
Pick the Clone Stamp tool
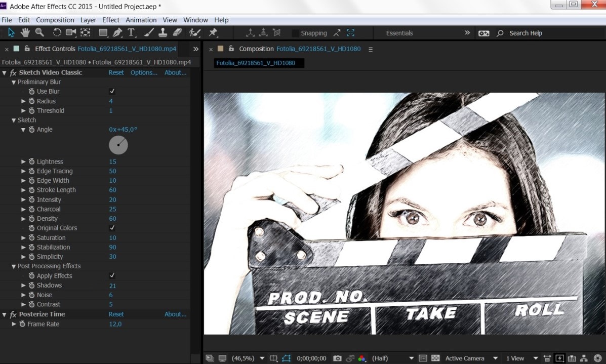click(x=163, y=33)
